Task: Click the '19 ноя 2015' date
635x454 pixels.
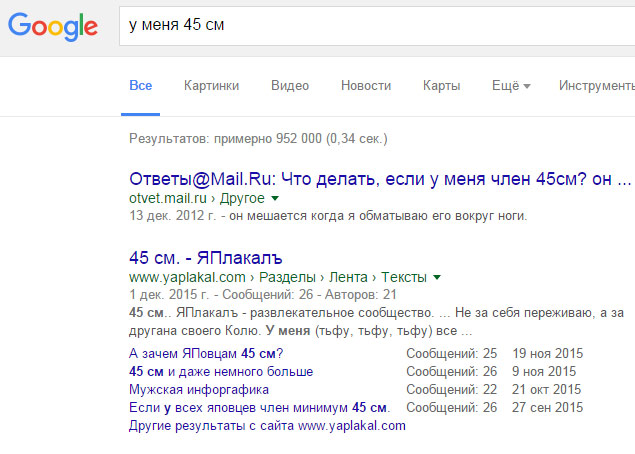Action: click(548, 354)
